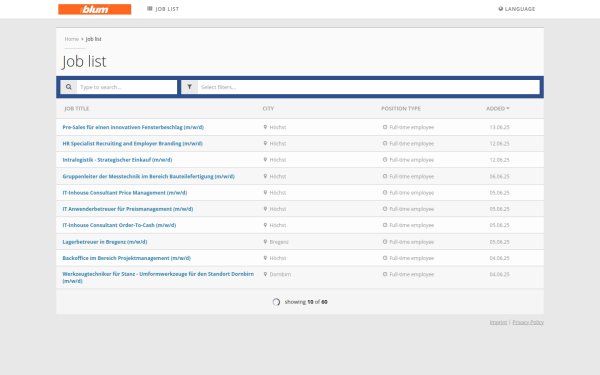
Task: Click the globe icon beside Language
Action: coord(501,9)
